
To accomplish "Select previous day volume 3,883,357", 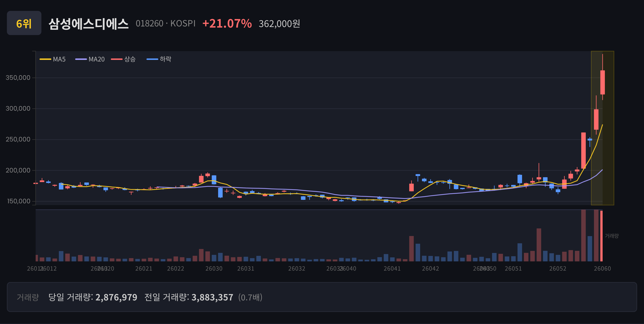I will pos(212,297).
